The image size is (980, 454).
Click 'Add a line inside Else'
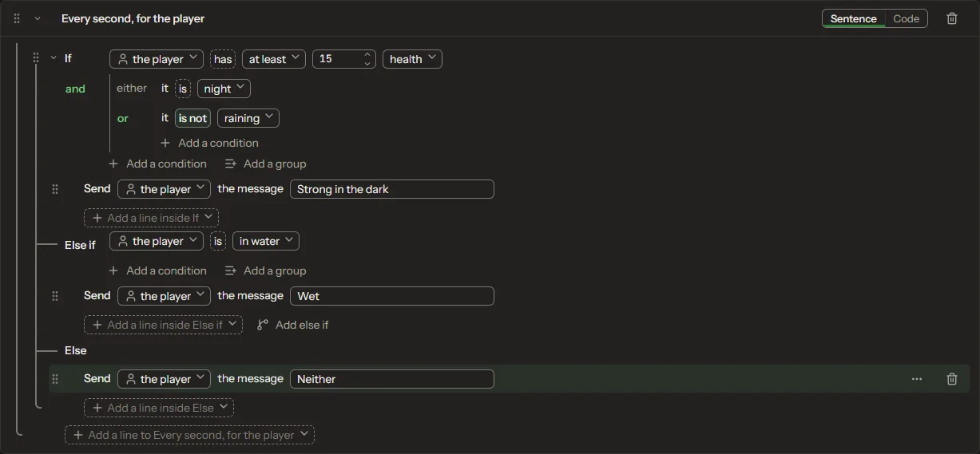159,408
